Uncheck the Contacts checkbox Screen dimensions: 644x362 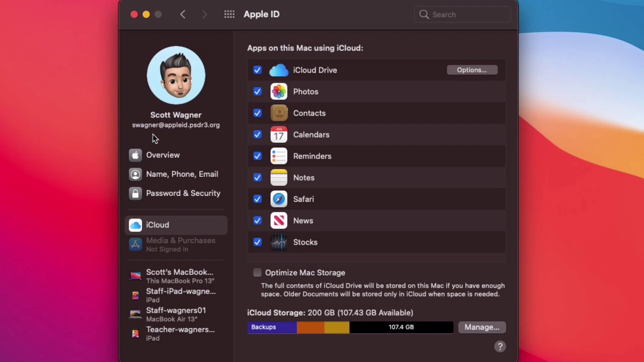[x=258, y=113]
